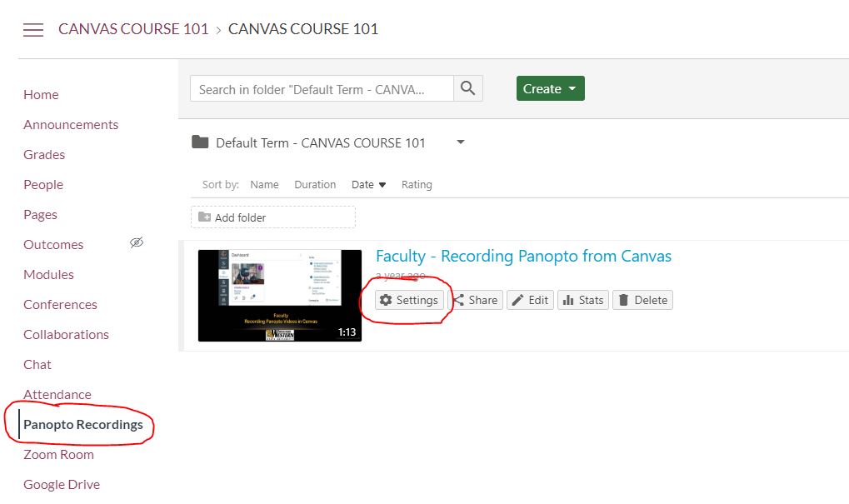Click Default Term - CANVAS COURSE 101 folder name
849x504 pixels.
(321, 143)
